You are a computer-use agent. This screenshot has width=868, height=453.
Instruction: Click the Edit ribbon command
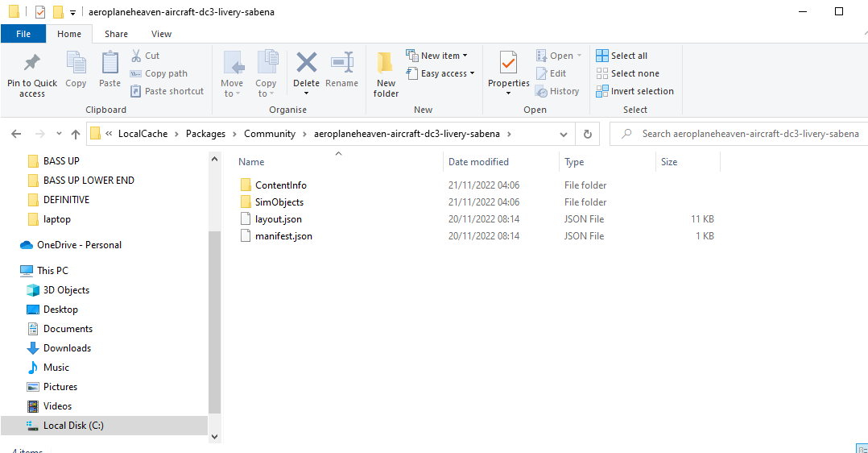pos(551,73)
